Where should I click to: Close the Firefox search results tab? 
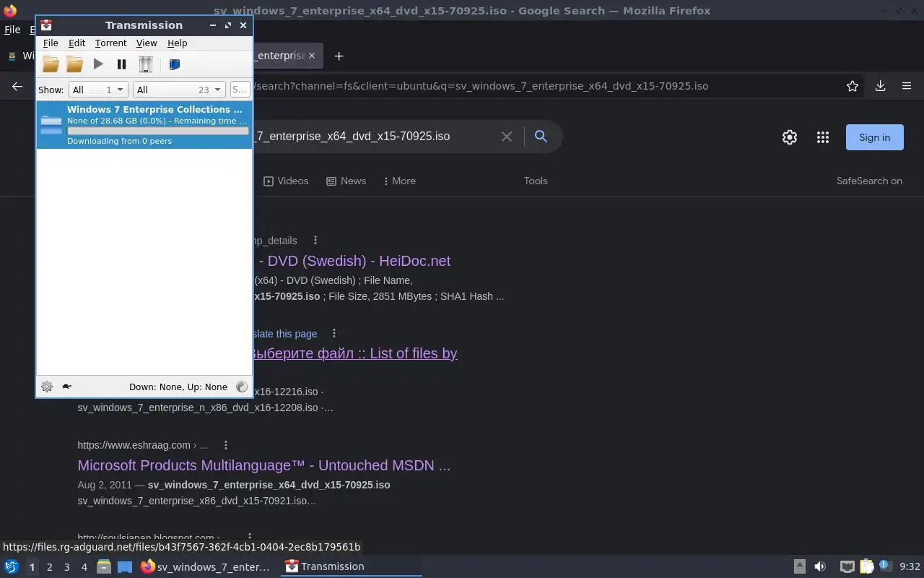pos(312,56)
